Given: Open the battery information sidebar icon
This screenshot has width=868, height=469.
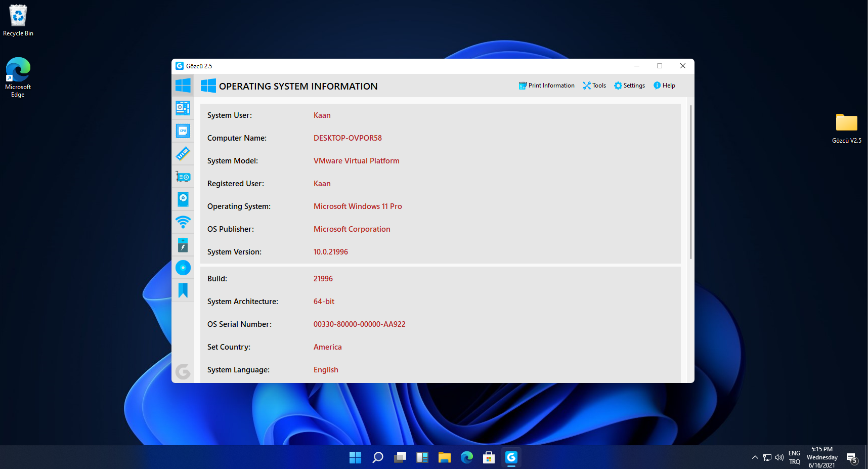Looking at the screenshot, I should pyautogui.click(x=183, y=245).
